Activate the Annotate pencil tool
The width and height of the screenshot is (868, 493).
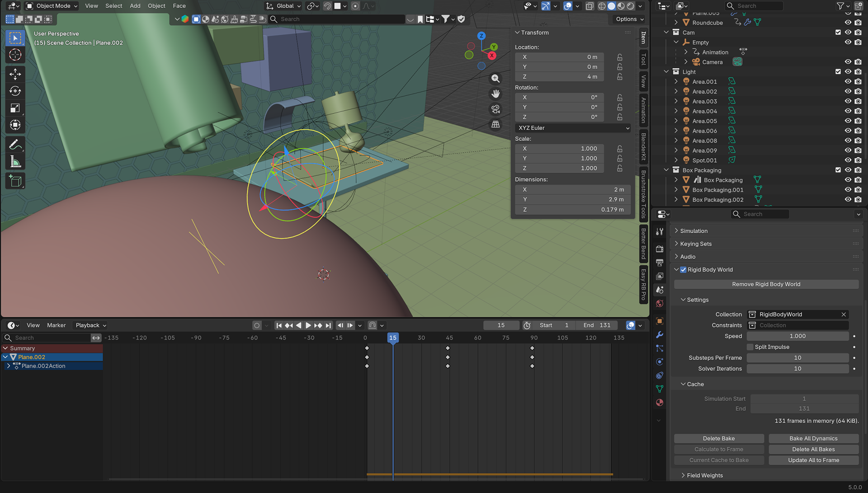pyautogui.click(x=15, y=145)
